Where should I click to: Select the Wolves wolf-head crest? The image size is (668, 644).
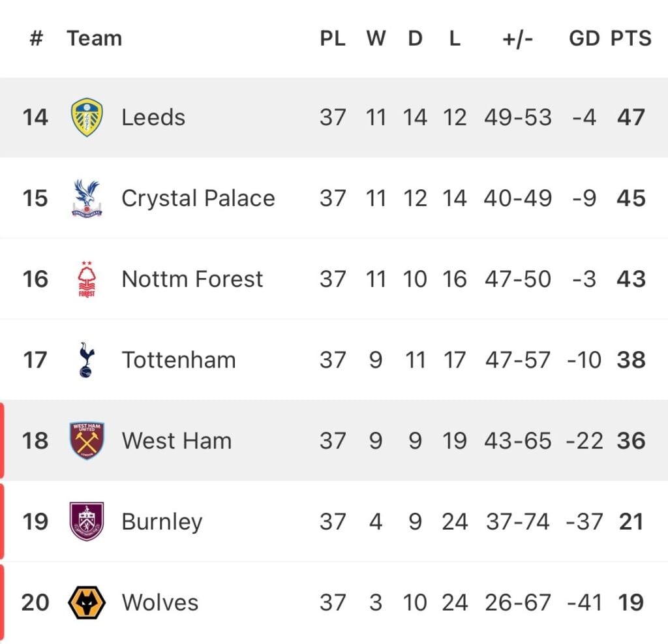[87, 602]
